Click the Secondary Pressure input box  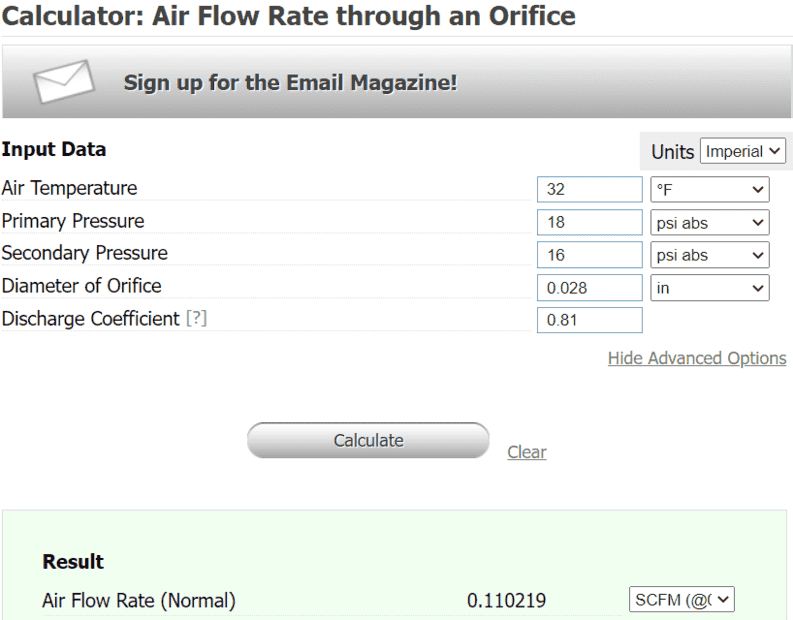coord(589,255)
